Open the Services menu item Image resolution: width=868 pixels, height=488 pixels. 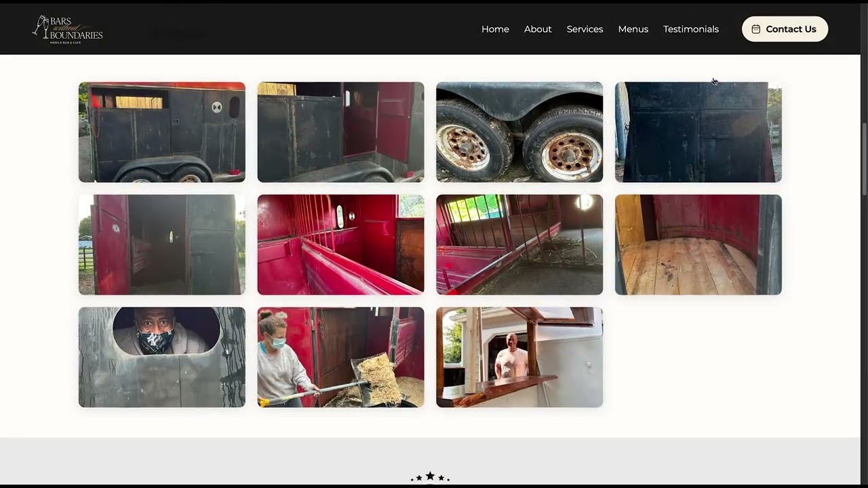(x=585, y=29)
